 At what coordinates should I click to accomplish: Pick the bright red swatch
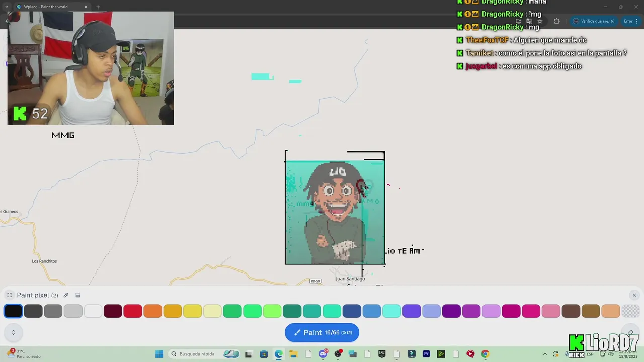click(x=133, y=311)
